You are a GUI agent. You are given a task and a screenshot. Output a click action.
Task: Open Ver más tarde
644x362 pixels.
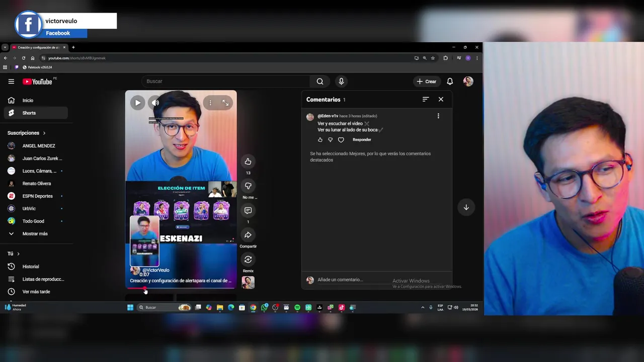coord(35,292)
